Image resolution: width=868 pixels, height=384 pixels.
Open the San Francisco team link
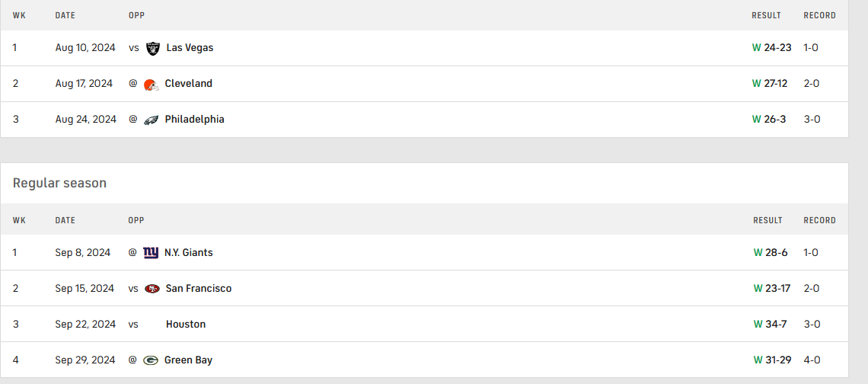198,289
